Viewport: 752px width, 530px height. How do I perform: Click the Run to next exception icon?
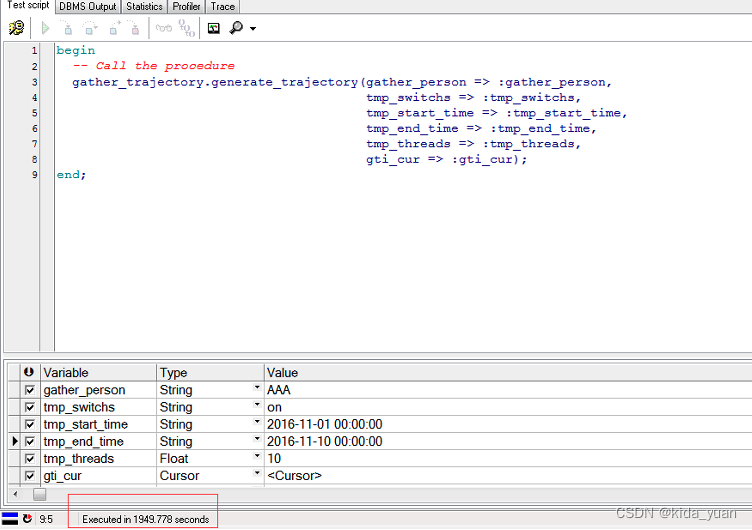[x=134, y=28]
